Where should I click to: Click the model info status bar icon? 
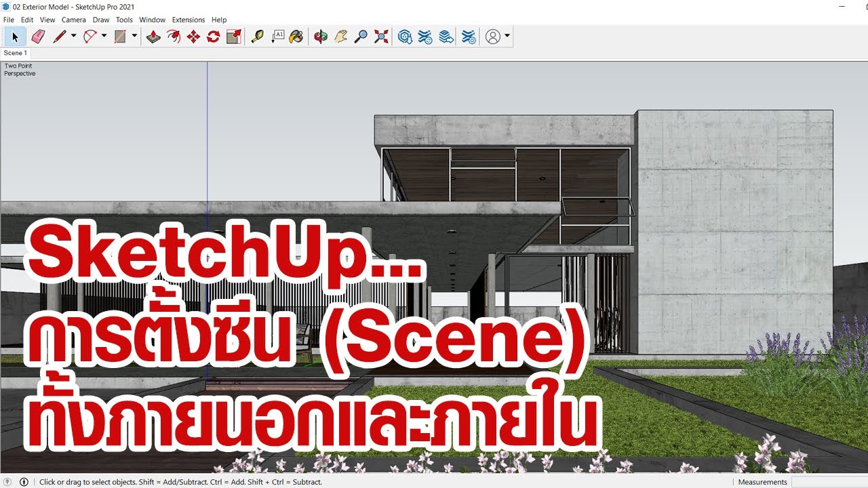coord(24,482)
